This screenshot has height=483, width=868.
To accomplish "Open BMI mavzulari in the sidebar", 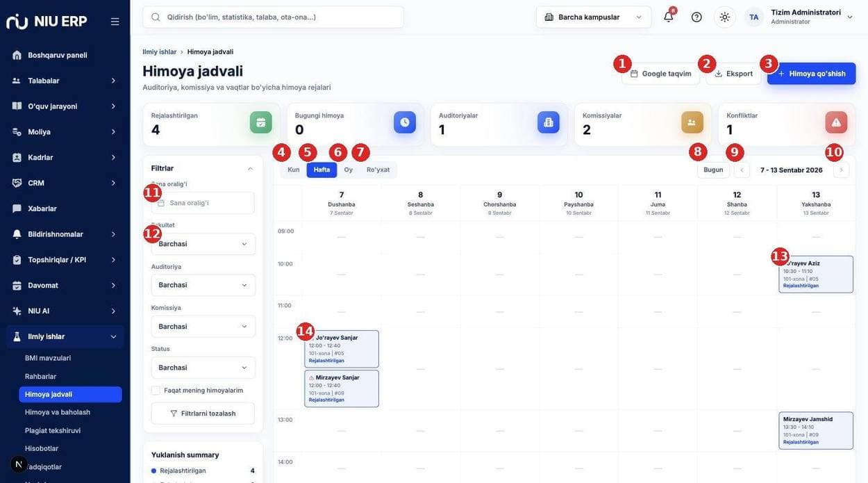I will tap(48, 358).
